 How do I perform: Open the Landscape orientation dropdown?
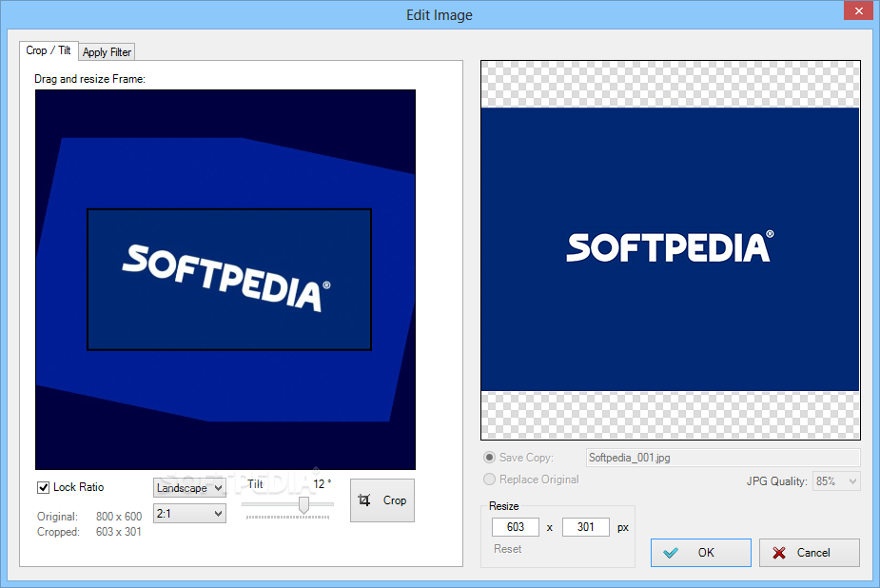click(x=189, y=488)
